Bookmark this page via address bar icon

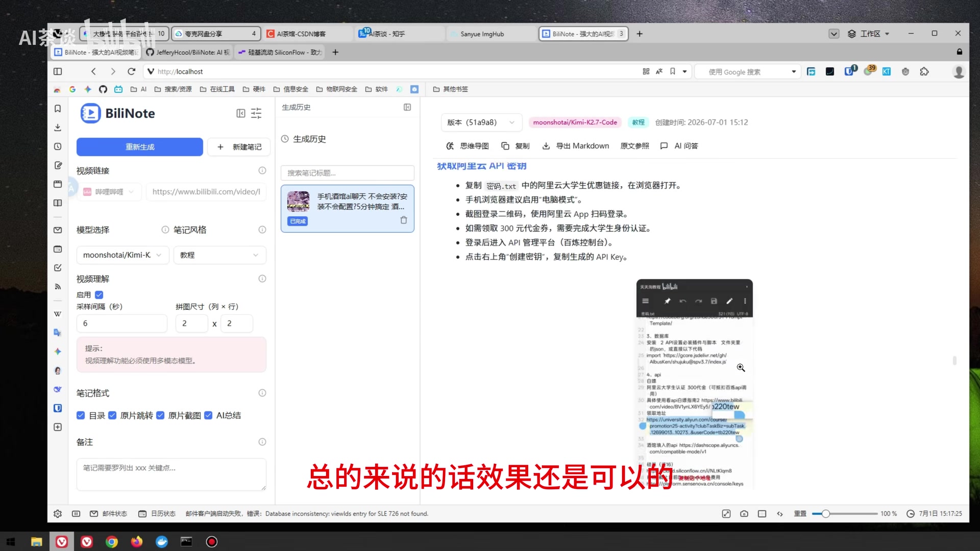673,71
